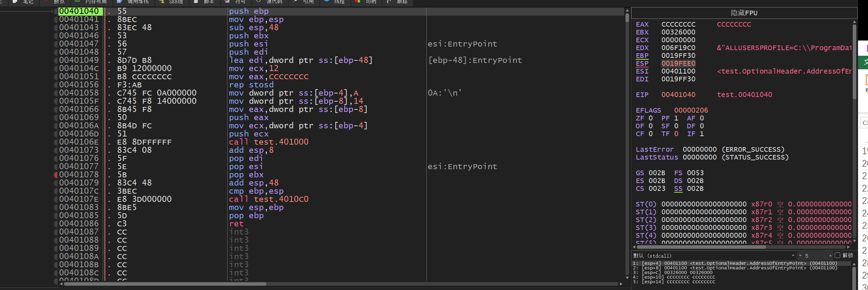Viewport: 868px width, 290px height.
Task: Toggle breakpoint dot at address 00401041
Action: click(x=56, y=20)
